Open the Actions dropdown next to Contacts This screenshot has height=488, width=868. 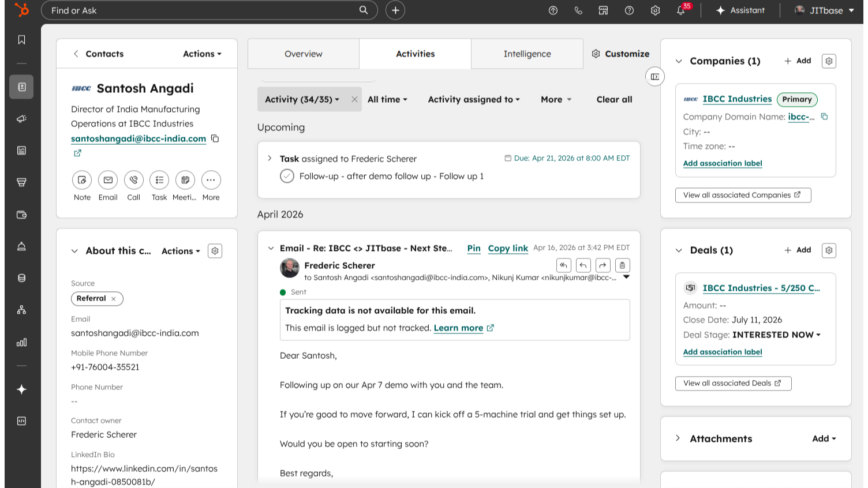pos(202,54)
